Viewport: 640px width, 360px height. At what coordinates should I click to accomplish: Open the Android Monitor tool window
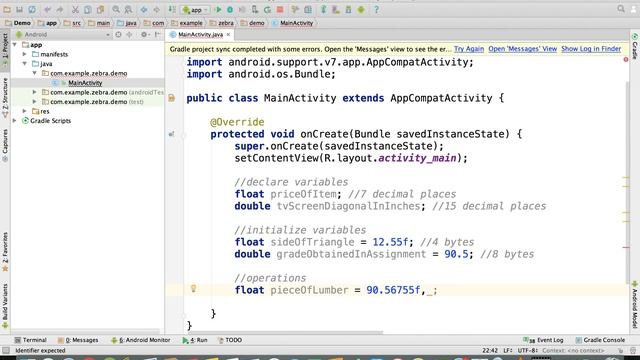140,340
